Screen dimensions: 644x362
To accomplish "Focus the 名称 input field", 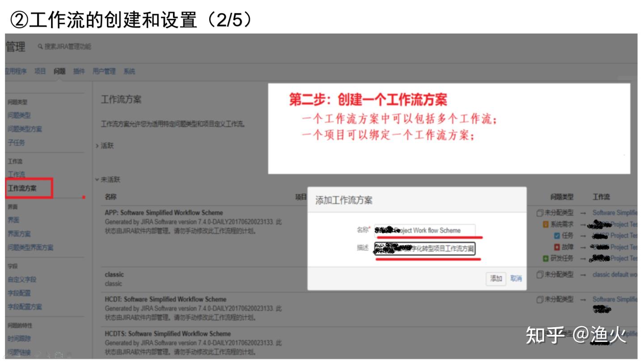I will tap(424, 230).
